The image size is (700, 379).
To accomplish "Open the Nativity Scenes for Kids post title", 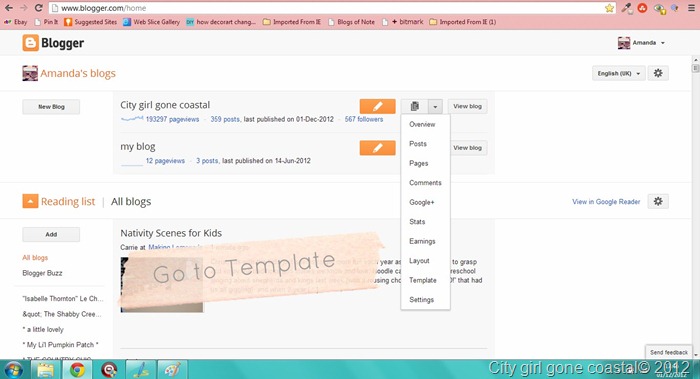I will (x=171, y=233).
